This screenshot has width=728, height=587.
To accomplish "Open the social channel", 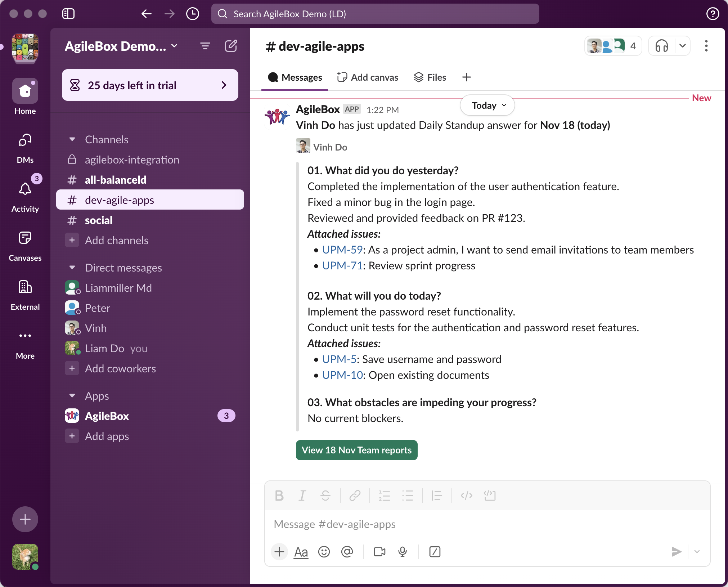I will pyautogui.click(x=99, y=220).
